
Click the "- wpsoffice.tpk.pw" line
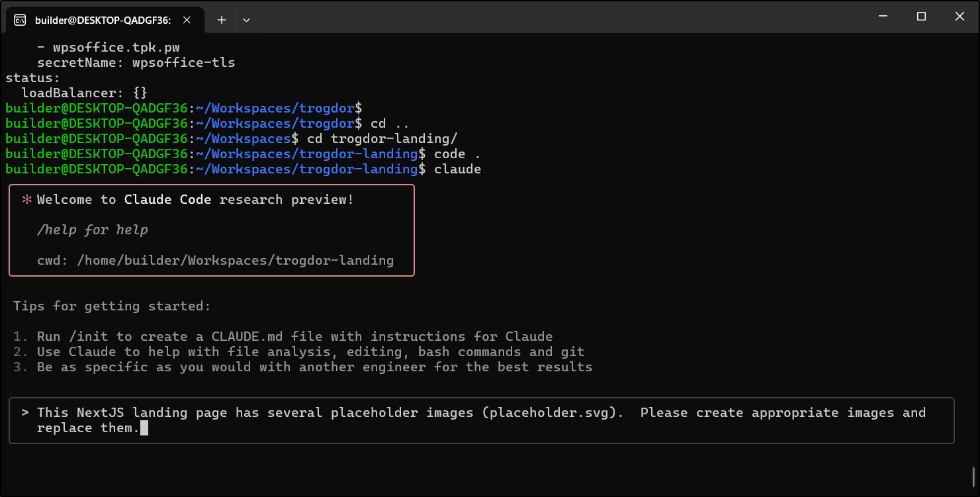(x=108, y=48)
